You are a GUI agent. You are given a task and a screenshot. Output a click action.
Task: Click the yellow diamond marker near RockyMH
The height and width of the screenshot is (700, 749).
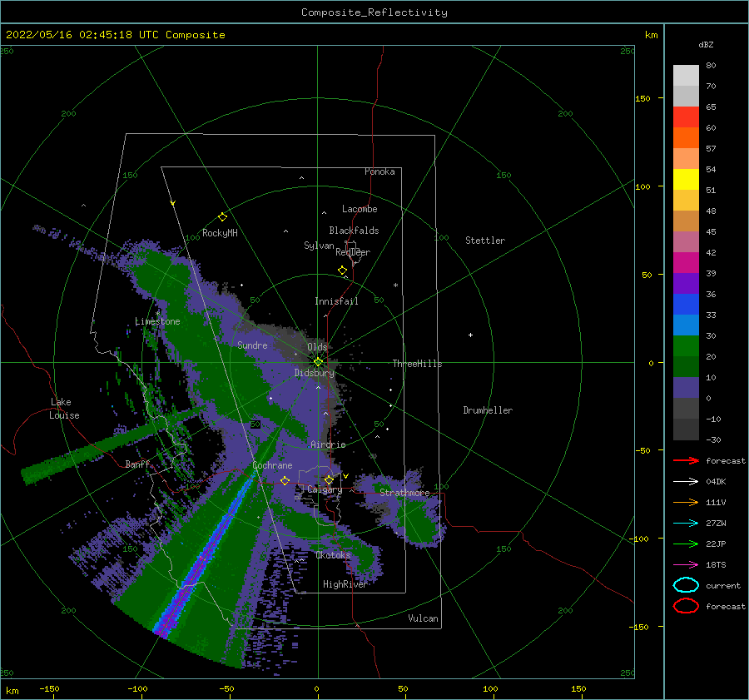pos(222,217)
